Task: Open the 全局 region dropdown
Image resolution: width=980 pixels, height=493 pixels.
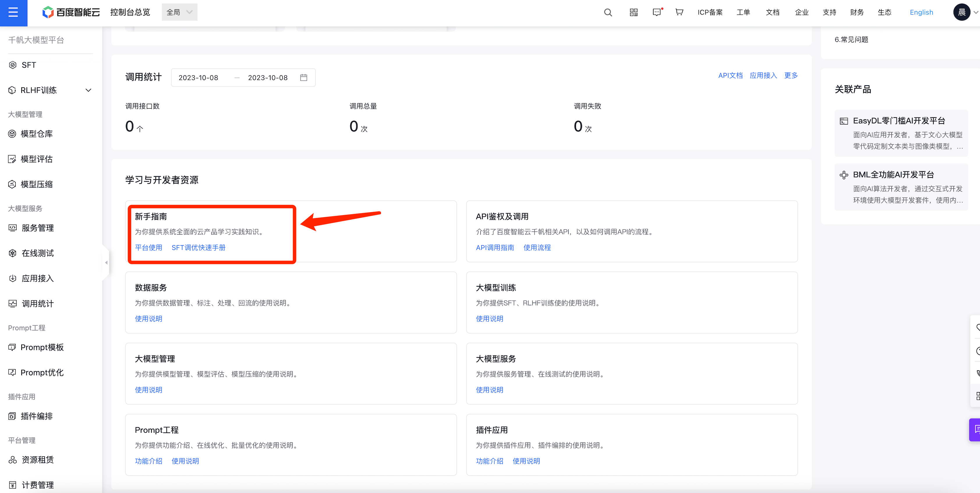Action: [x=179, y=13]
